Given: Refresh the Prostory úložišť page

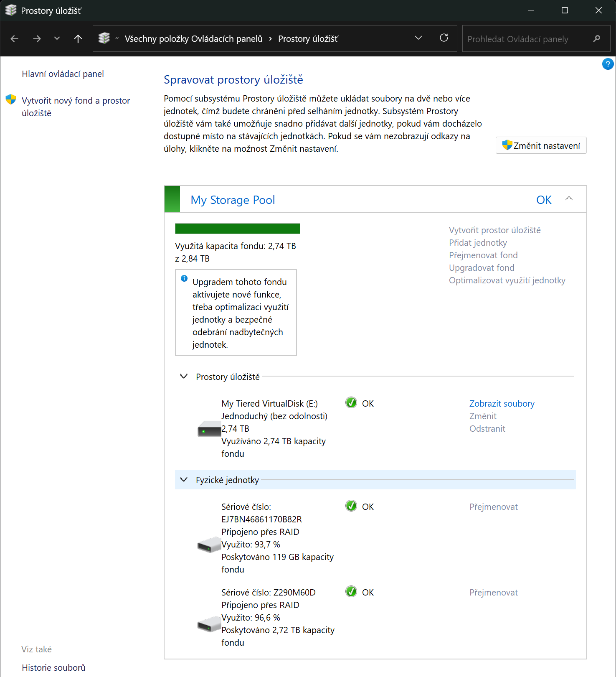Looking at the screenshot, I should (444, 38).
